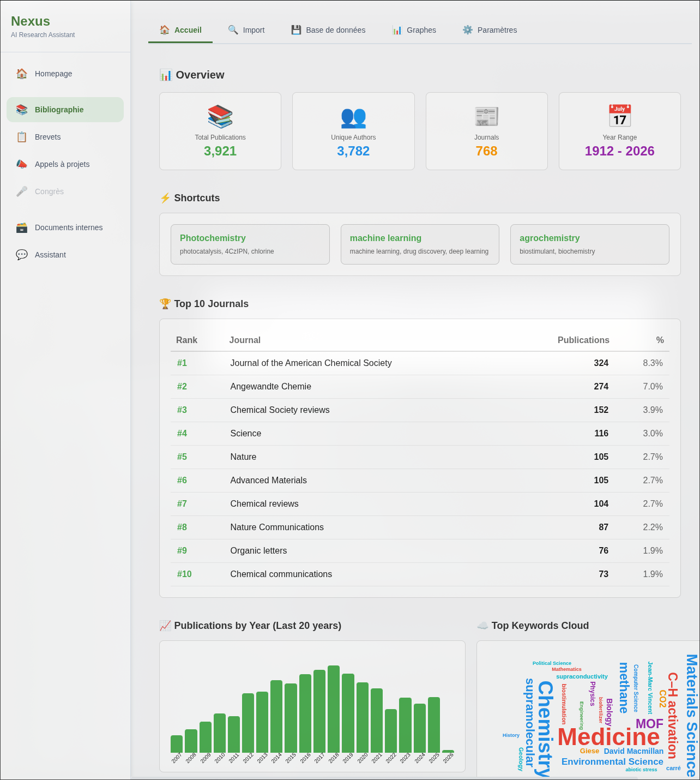Open the Assistant speech bubble icon
Viewport: 700px width, 780px height.
click(22, 255)
